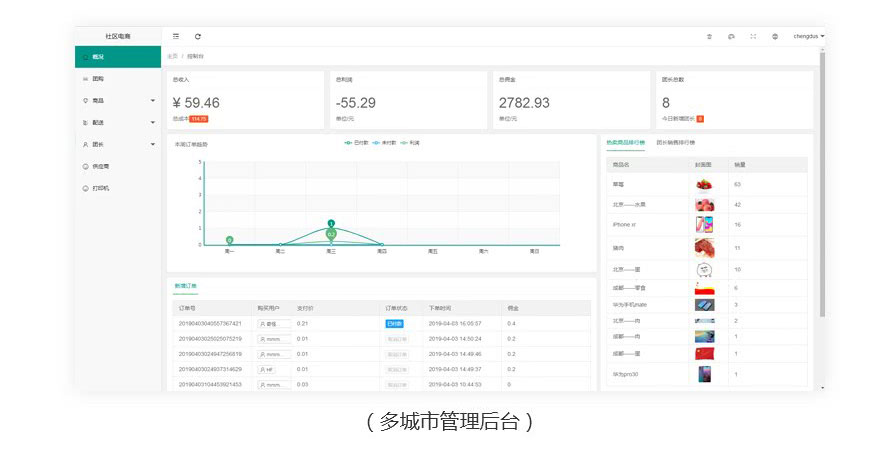The width and height of the screenshot is (888, 450).
Task: Collapse the sidebar with the hamburger icon
Action: (176, 36)
